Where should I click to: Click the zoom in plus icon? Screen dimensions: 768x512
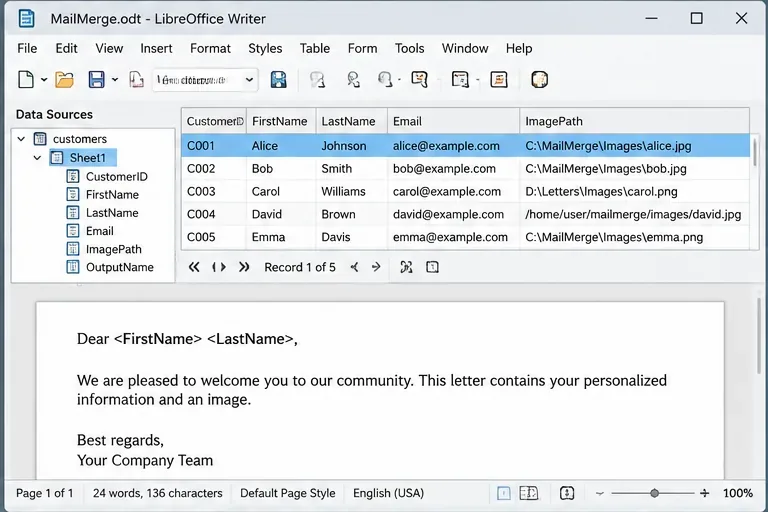pyautogui.click(x=704, y=493)
